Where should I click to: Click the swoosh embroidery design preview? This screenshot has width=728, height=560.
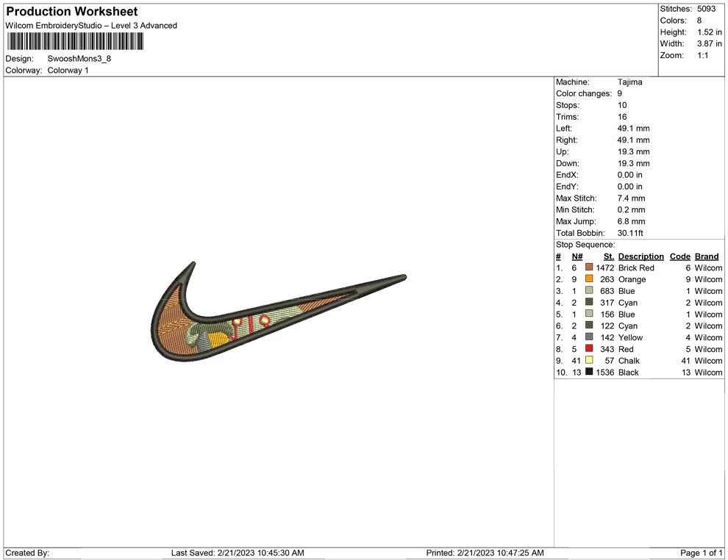[x=279, y=312]
